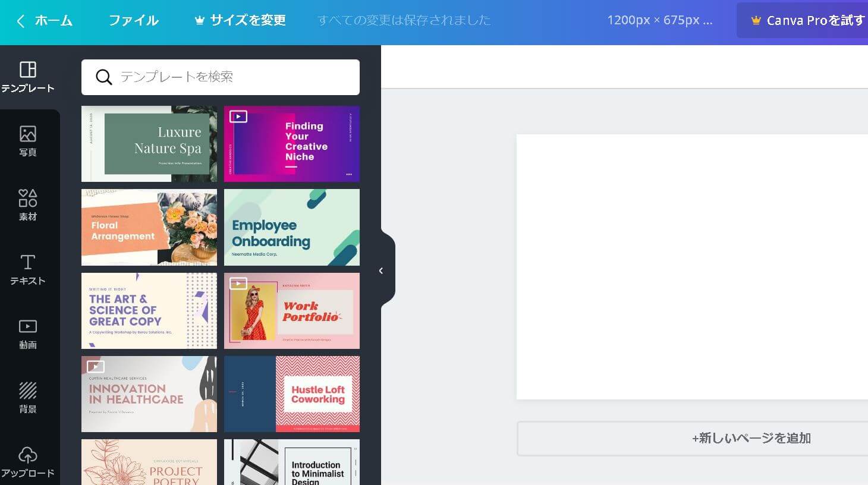Select the Work Portfolio template
Image resolution: width=868 pixels, height=485 pixels.
coord(292,311)
